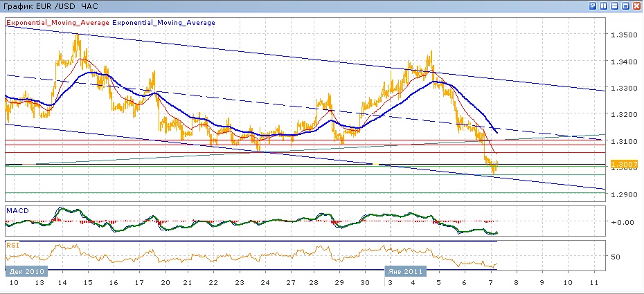Click the blue Exponential_Moving_Average legend label
The image size is (644, 294).
click(163, 22)
